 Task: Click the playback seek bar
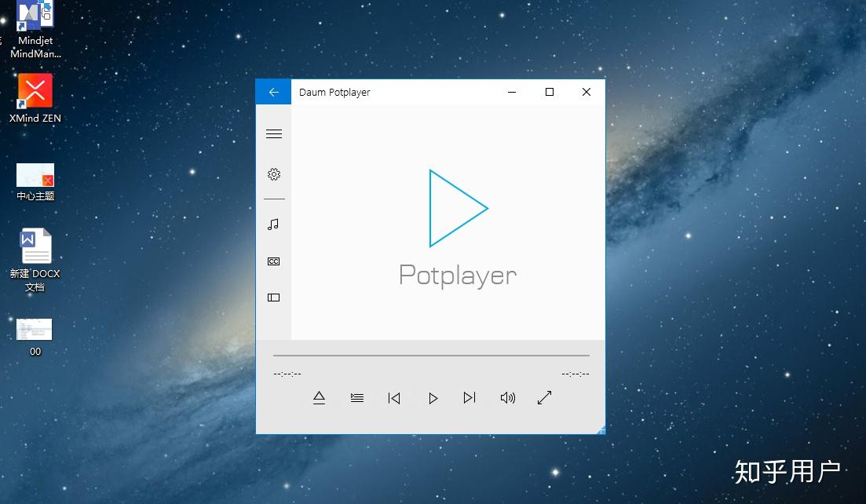click(x=431, y=354)
